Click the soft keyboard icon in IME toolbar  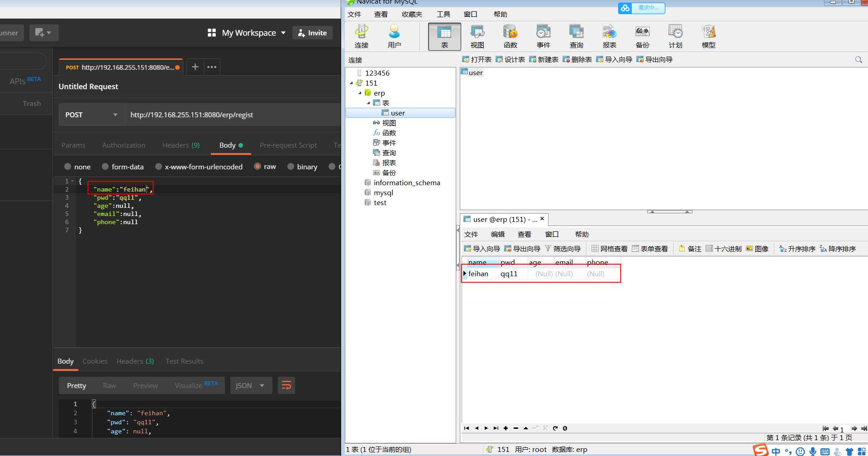825,451
